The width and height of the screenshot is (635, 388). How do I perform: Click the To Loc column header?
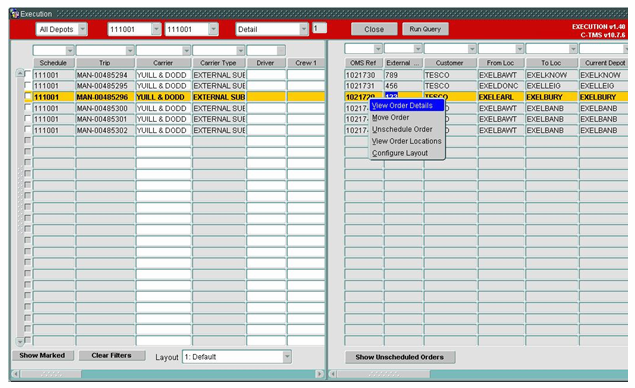click(x=551, y=63)
